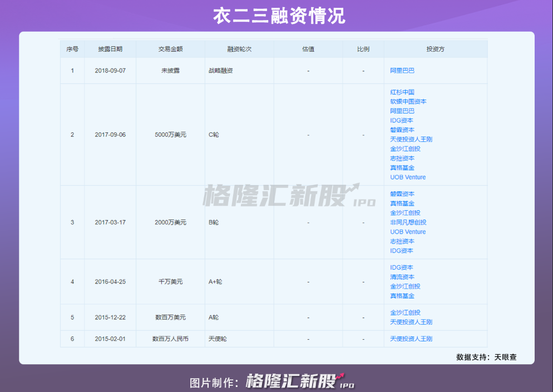This screenshot has width=553, height=392.
Task: Select the 估值 column header
Action: [x=308, y=49]
